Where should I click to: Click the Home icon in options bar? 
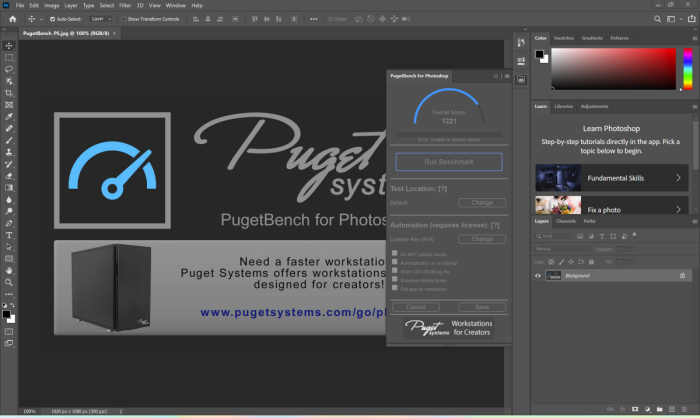[x=12, y=19]
